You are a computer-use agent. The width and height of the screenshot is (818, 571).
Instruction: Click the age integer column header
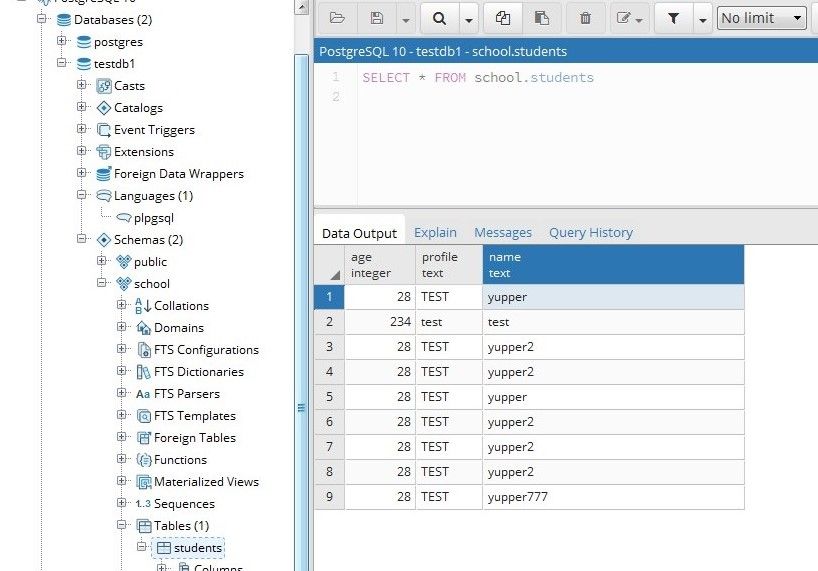point(380,265)
